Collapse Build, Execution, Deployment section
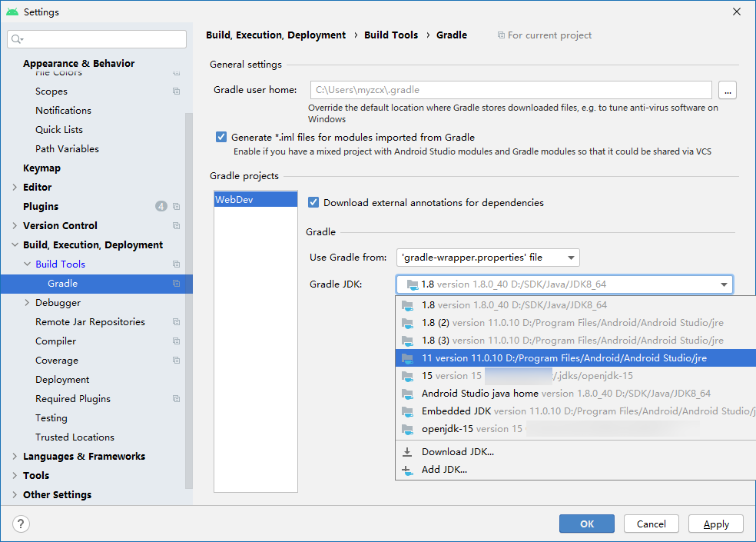This screenshot has height=542, width=756. click(x=15, y=244)
